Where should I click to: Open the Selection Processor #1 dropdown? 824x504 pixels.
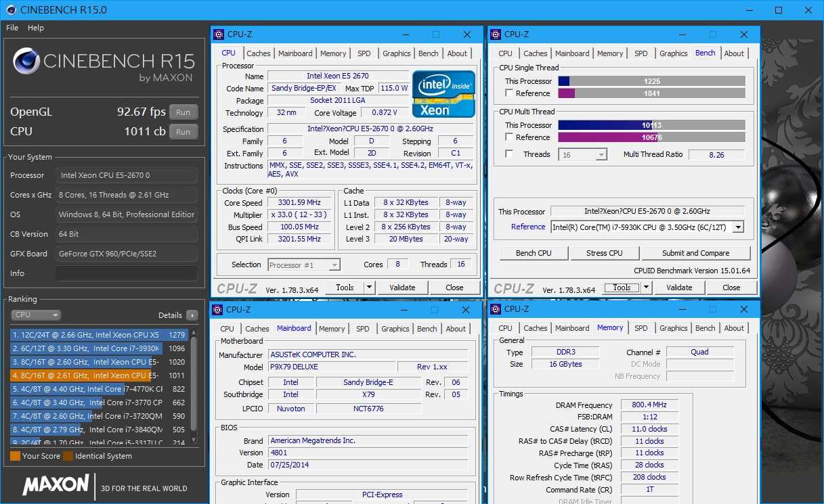pyautogui.click(x=304, y=265)
